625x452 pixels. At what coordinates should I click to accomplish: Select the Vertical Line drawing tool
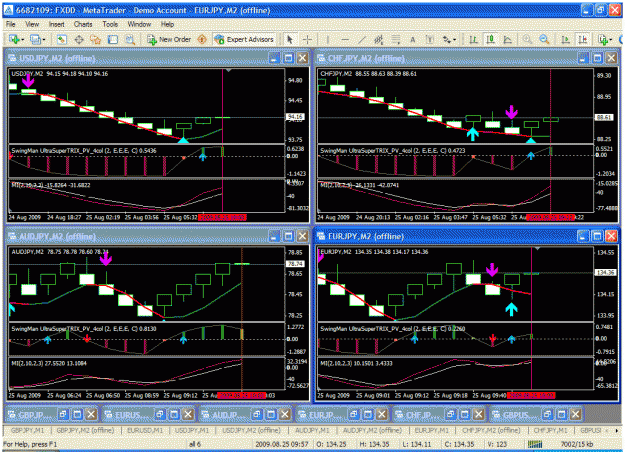(328, 39)
